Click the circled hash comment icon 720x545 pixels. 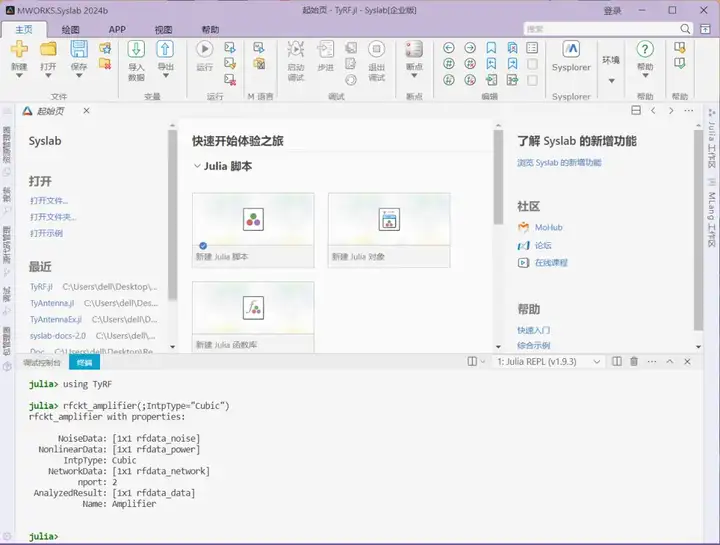click(x=449, y=64)
